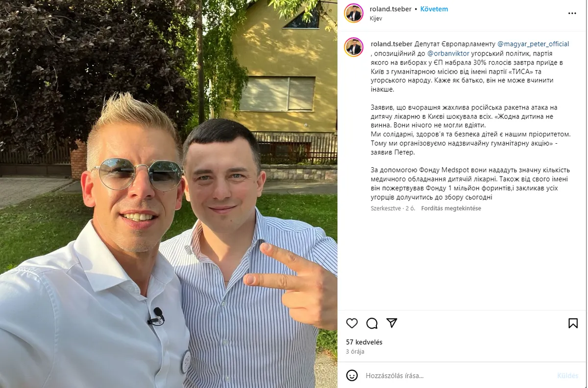The height and width of the screenshot is (388, 588).
Task: Open comments via the speech bubble icon
Action: click(x=372, y=323)
